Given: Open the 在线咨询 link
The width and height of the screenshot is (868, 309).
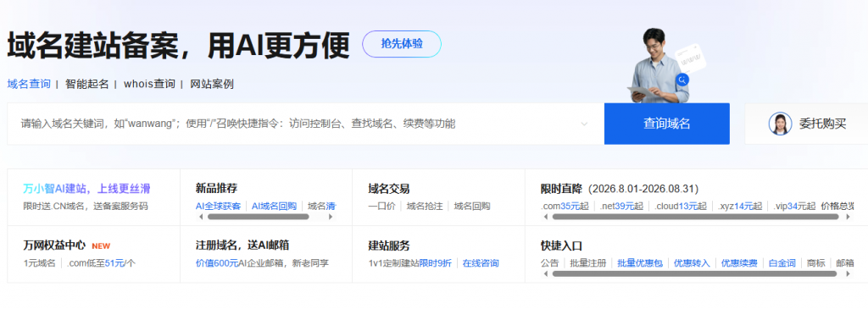Looking at the screenshot, I should pyautogui.click(x=481, y=263).
